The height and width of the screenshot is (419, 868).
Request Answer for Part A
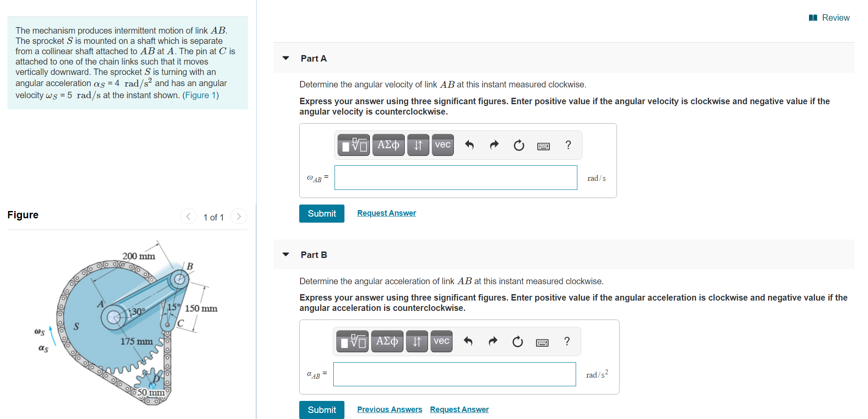pos(386,213)
